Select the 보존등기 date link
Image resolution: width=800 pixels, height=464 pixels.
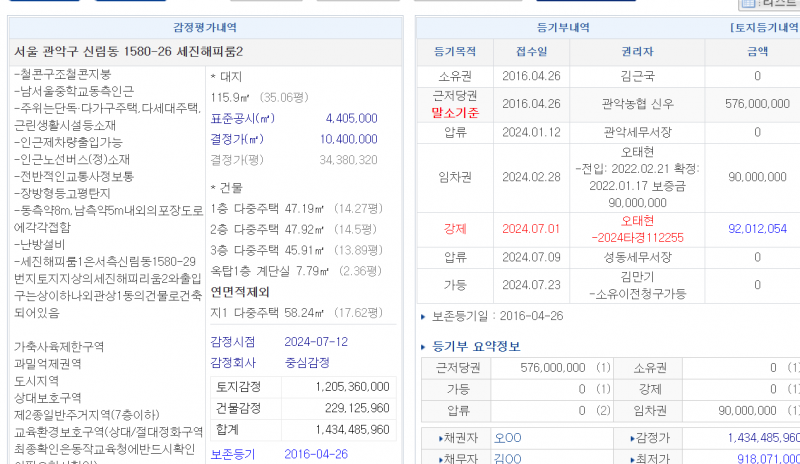(315, 454)
